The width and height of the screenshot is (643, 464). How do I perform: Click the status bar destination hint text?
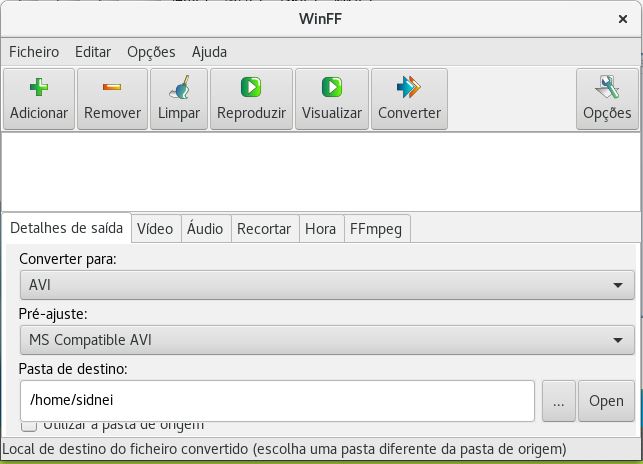coord(284,449)
